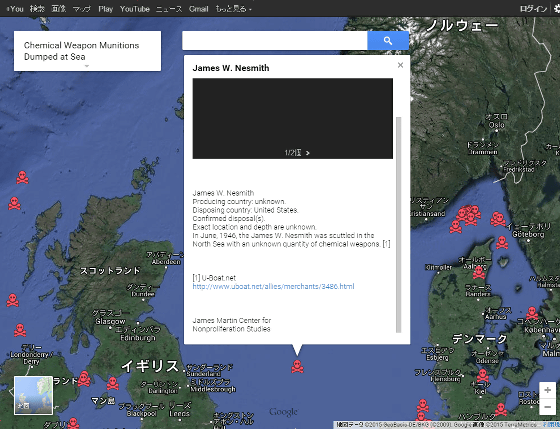This screenshot has width=560, height=429.
Task: Go to next image in popup slideshow
Action: (308, 153)
